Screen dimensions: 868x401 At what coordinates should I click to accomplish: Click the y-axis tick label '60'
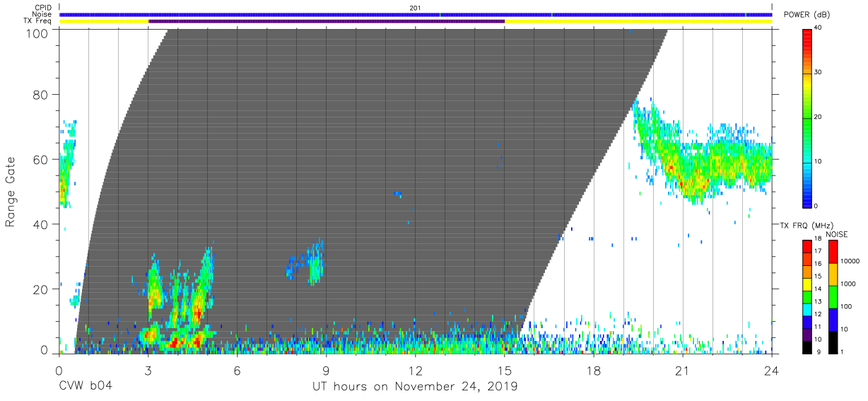click(x=42, y=160)
